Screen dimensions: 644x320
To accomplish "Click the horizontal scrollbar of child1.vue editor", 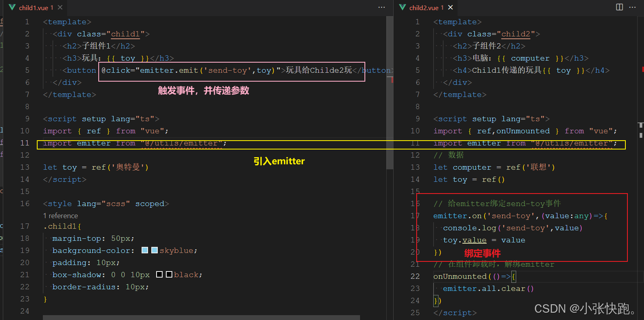I will click(201, 318).
